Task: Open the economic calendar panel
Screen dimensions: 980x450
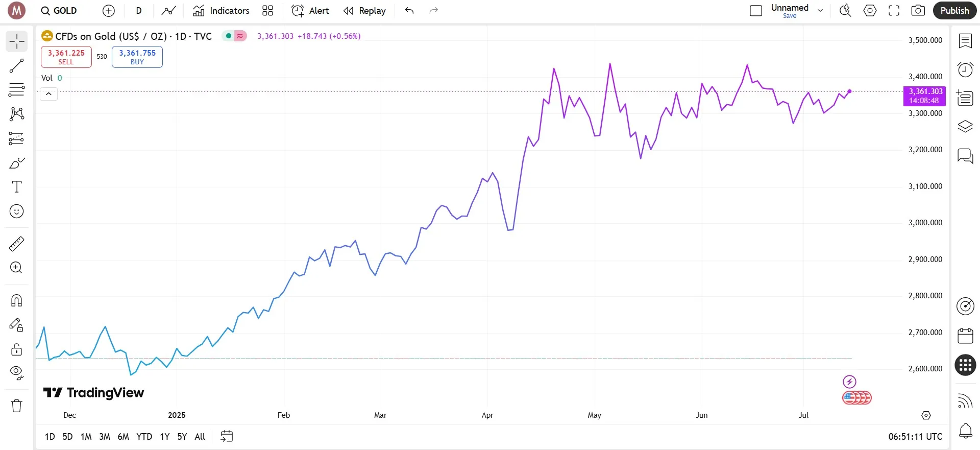Action: (965, 336)
